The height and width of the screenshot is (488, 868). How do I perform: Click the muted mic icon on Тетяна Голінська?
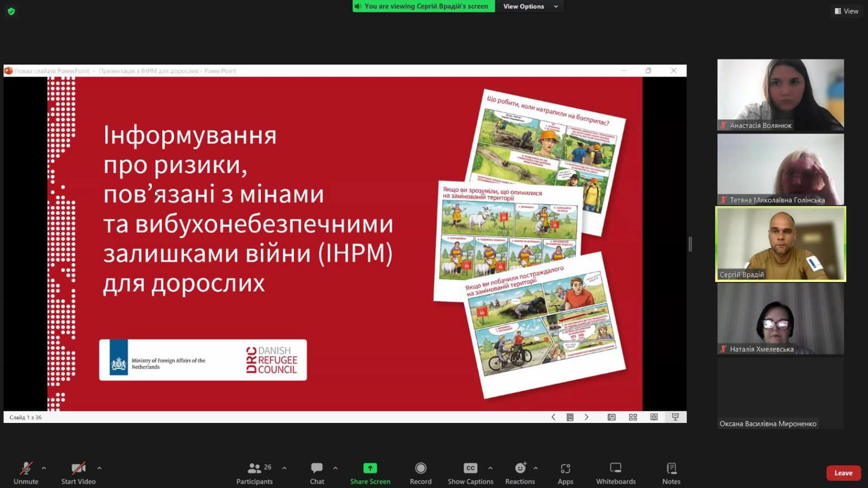pyautogui.click(x=723, y=200)
